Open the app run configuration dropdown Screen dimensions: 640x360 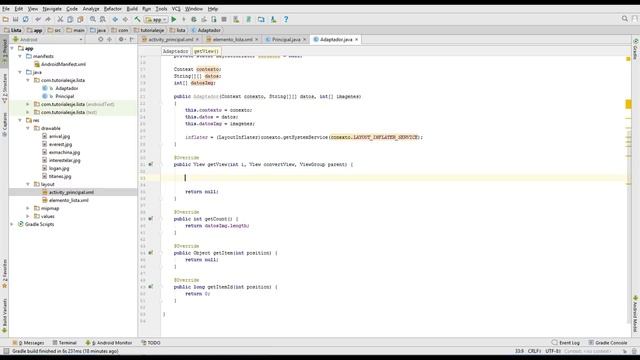tap(156, 19)
